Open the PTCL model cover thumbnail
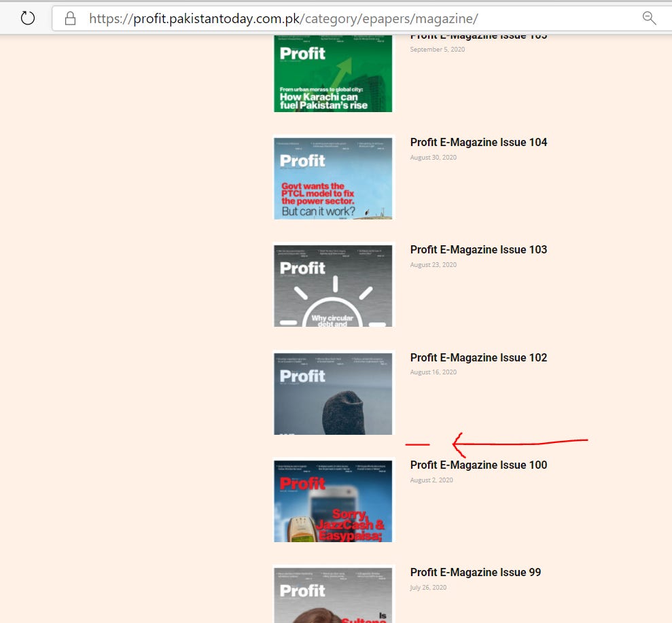 333,178
